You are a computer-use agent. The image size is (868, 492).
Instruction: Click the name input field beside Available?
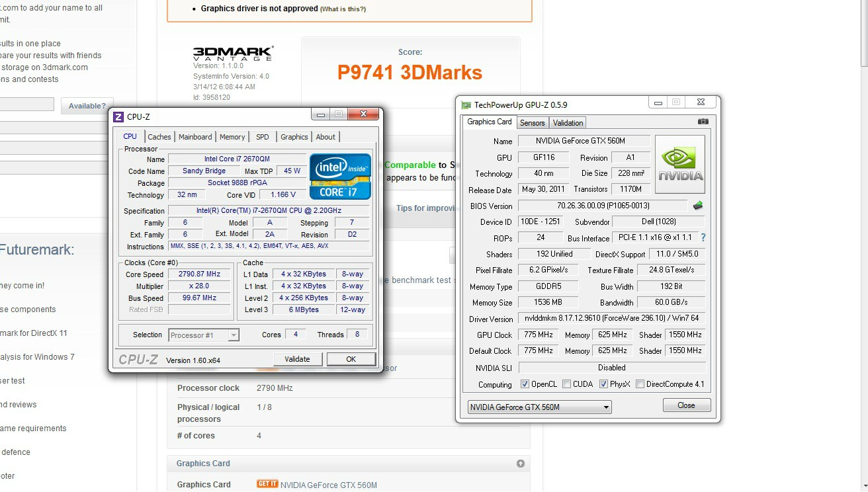26,104
